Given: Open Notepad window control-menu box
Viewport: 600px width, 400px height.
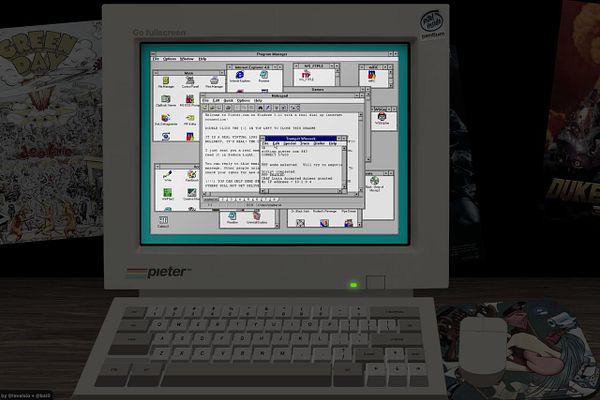Looking at the screenshot, I should point(203,96).
